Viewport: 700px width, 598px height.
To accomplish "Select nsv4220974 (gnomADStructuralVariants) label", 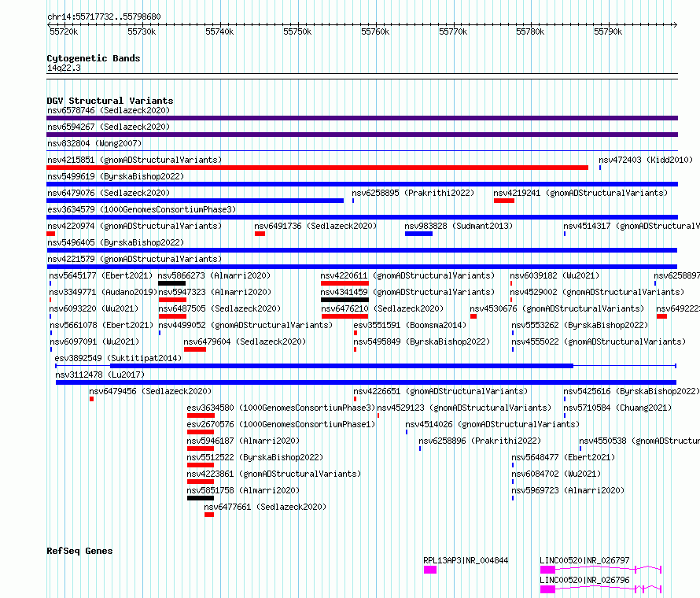I will click(134, 226).
